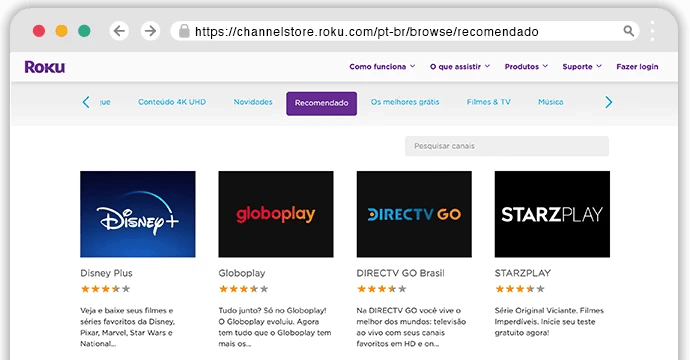Select the Música tab
This screenshot has width=690, height=360.
(x=551, y=102)
